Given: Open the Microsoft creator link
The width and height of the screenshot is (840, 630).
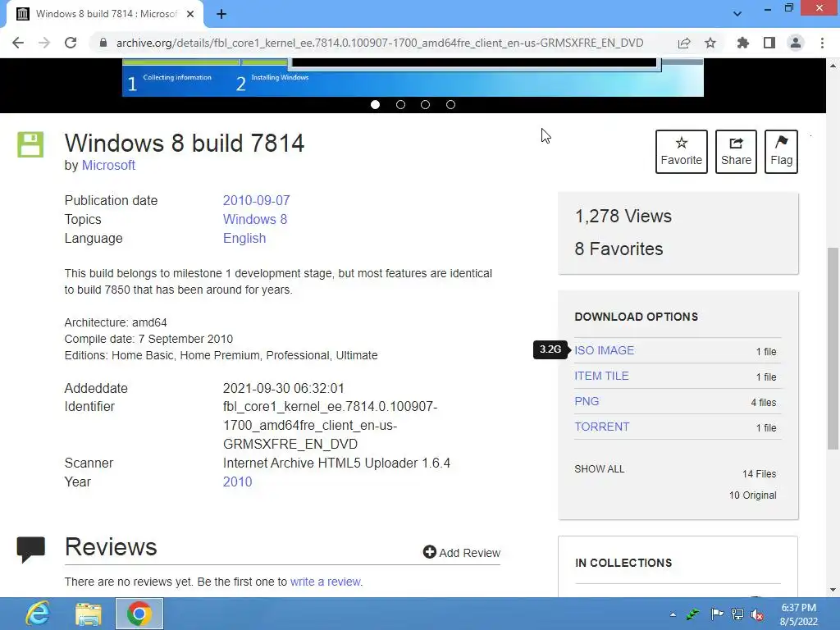Looking at the screenshot, I should (108, 165).
